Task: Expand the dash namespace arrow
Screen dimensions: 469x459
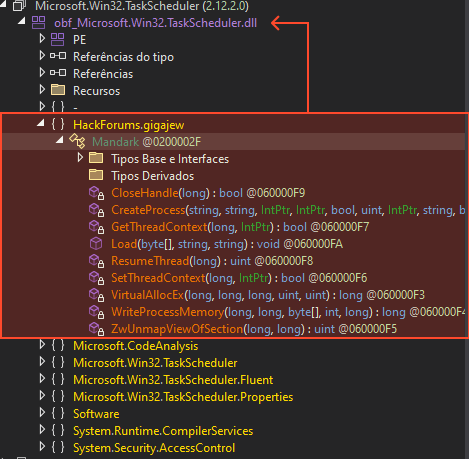Action: (x=42, y=106)
